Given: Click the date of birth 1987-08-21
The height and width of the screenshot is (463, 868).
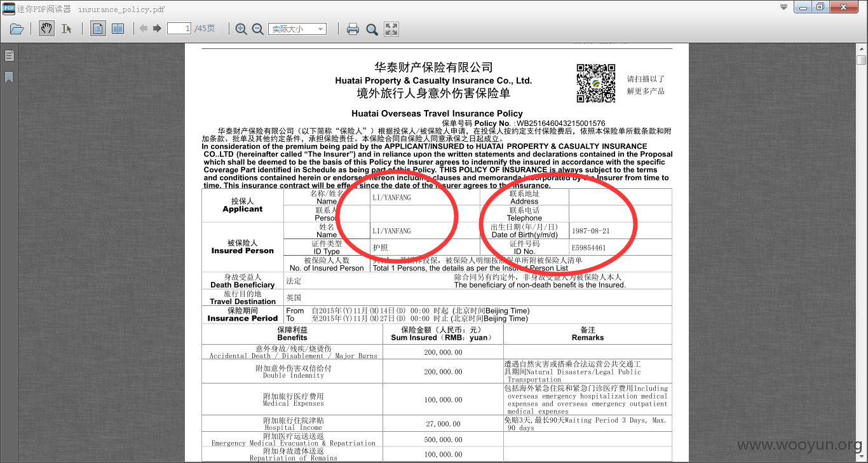Looking at the screenshot, I should (x=590, y=231).
